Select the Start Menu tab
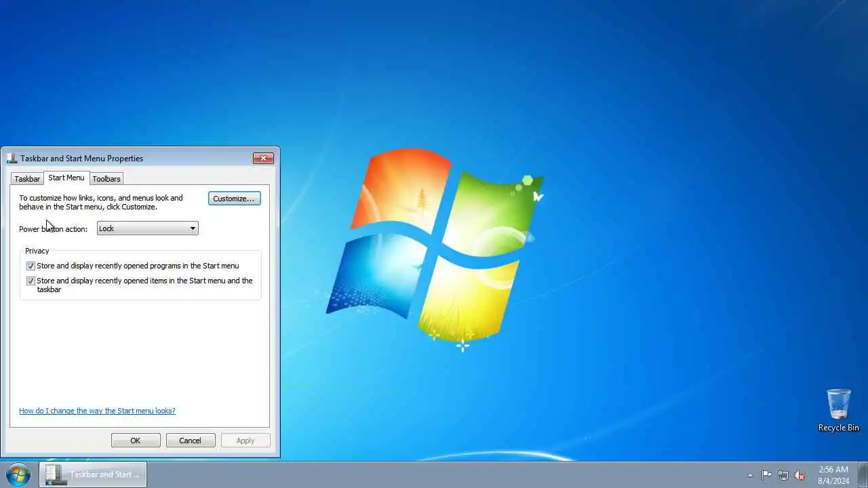Image resolution: width=868 pixels, height=488 pixels. coord(66,178)
